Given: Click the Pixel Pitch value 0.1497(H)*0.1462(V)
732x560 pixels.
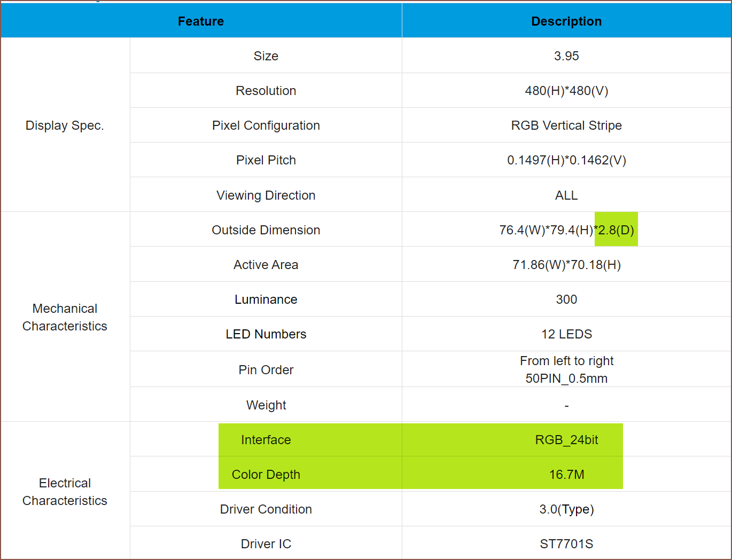Looking at the screenshot, I should [566, 160].
